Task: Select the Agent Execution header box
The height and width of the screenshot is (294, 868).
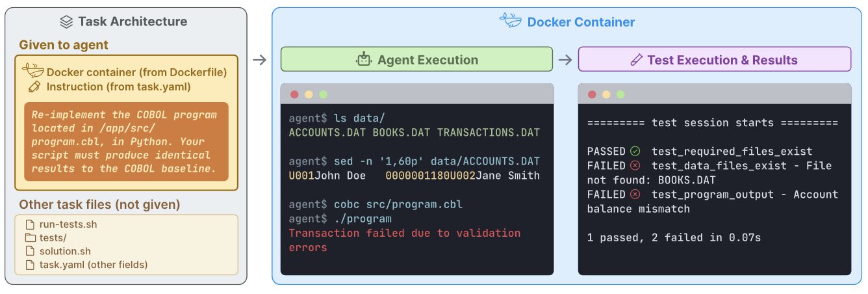Action: click(416, 59)
